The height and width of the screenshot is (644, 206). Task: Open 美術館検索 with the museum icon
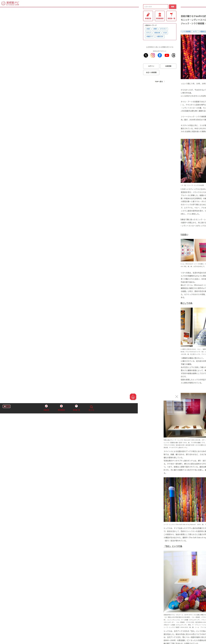click(160, 16)
